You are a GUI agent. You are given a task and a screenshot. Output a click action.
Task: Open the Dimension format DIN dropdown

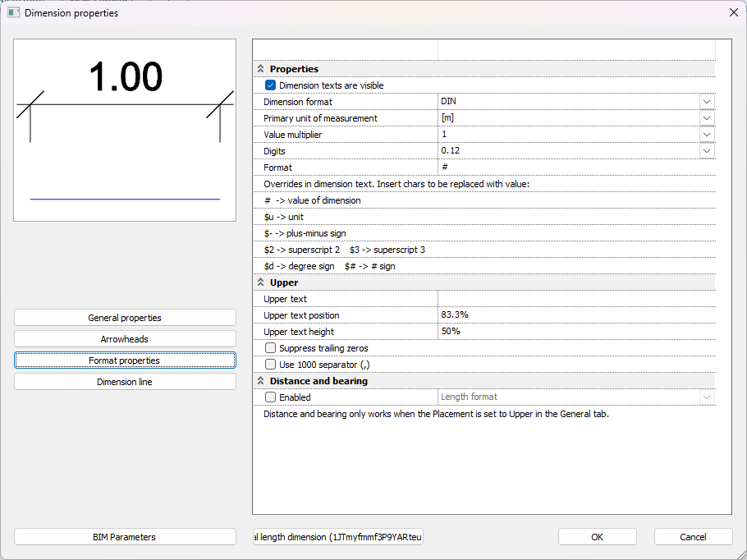click(x=706, y=102)
